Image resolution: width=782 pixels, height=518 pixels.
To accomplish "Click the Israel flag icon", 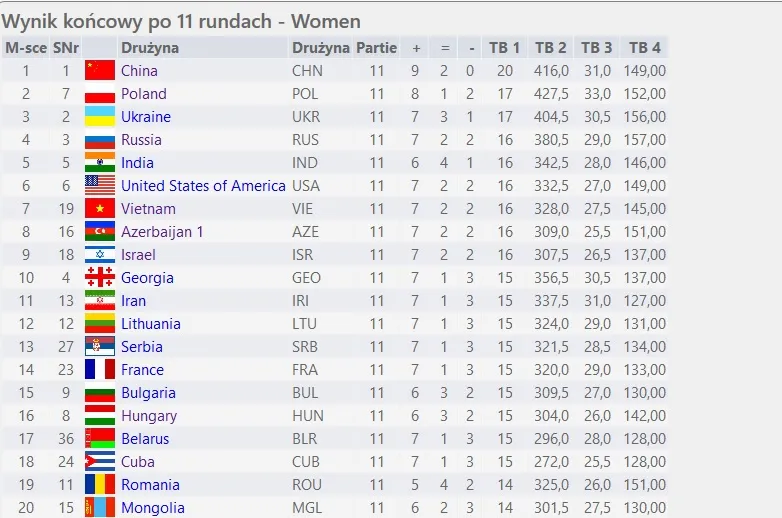I will click(x=100, y=255).
